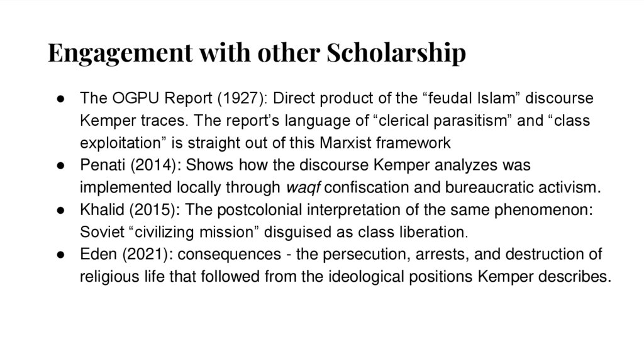Viewport: 644px width, 361px height.
Task: Click the "Engagement with other Scholarship" slide title
Action: pyautogui.click(x=257, y=54)
